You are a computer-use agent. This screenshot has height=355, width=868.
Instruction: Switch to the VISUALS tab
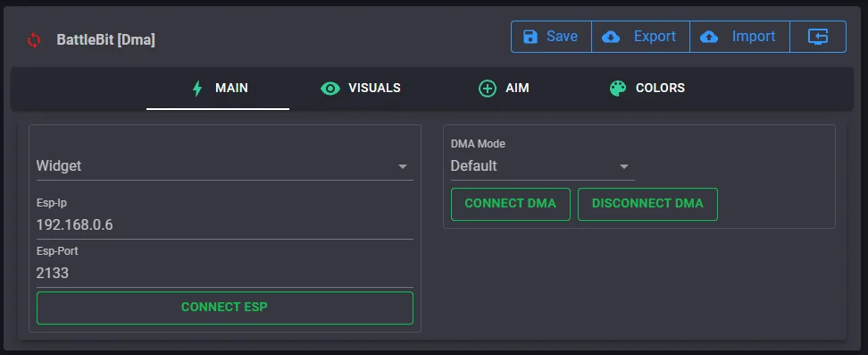tap(361, 89)
